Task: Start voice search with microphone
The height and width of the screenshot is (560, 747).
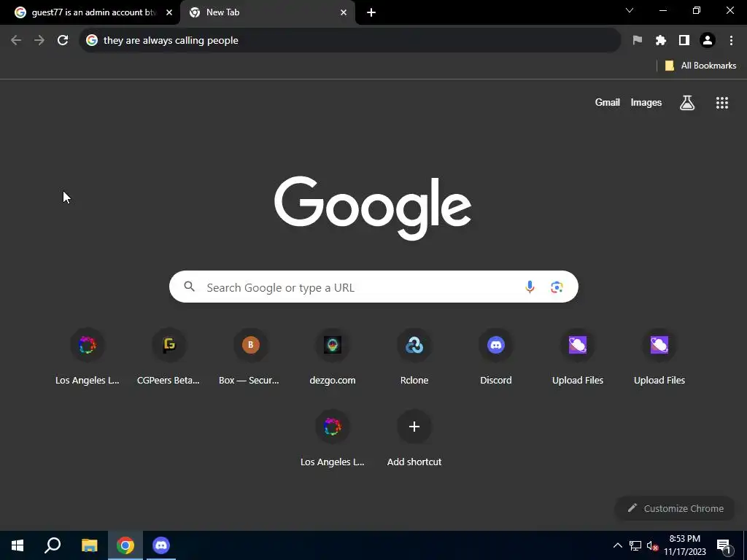Action: click(530, 287)
